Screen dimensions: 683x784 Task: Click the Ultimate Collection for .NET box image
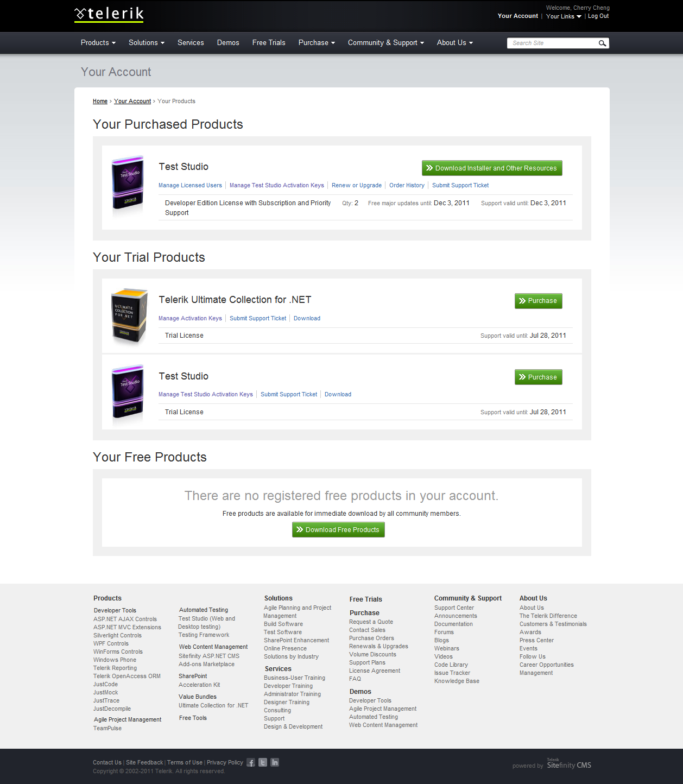tap(129, 316)
